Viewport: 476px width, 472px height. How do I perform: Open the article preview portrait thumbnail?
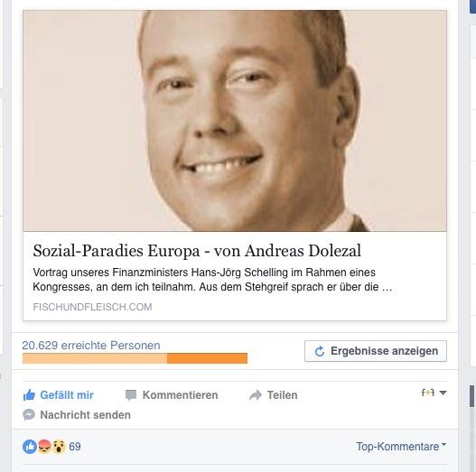(235, 121)
